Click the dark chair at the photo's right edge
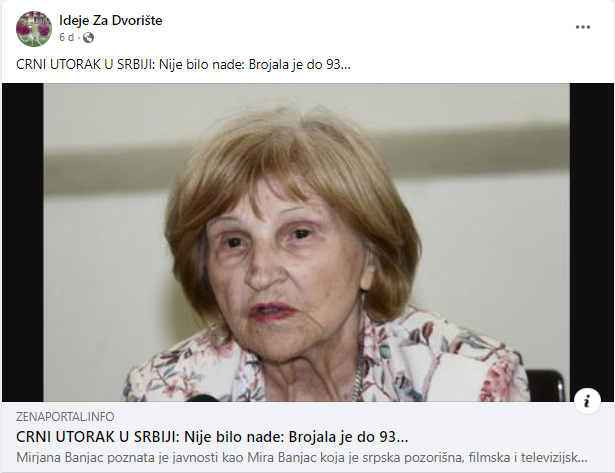615x473 pixels. pyautogui.click(x=545, y=385)
